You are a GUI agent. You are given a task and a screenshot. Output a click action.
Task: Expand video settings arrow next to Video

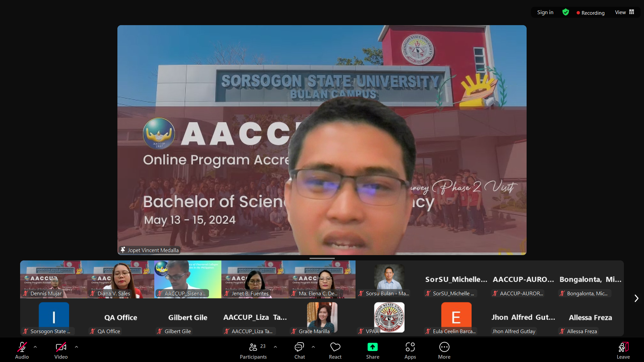coord(76,347)
